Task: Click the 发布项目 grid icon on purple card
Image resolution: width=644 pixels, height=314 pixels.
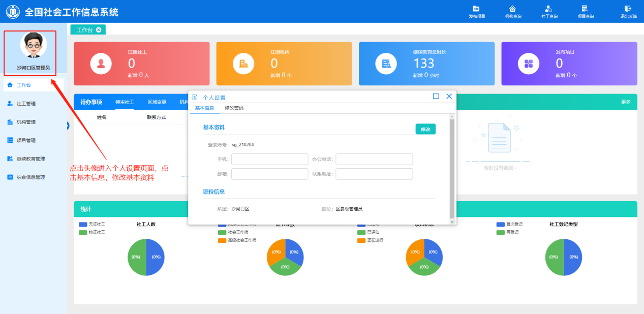Action: 529,64
